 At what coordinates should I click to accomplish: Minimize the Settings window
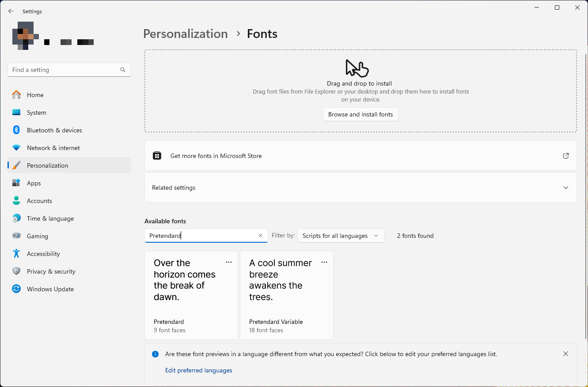coord(537,8)
